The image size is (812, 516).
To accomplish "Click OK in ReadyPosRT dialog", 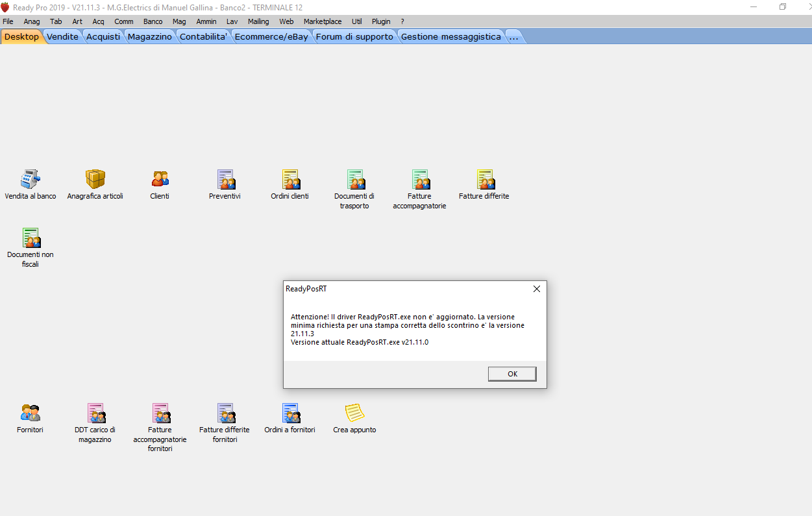I will click(512, 374).
